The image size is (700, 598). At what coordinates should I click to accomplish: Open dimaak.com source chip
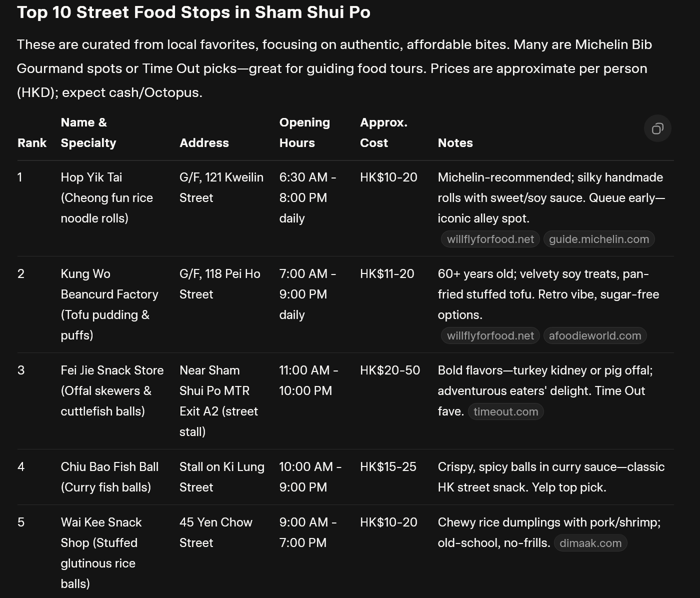coord(590,543)
